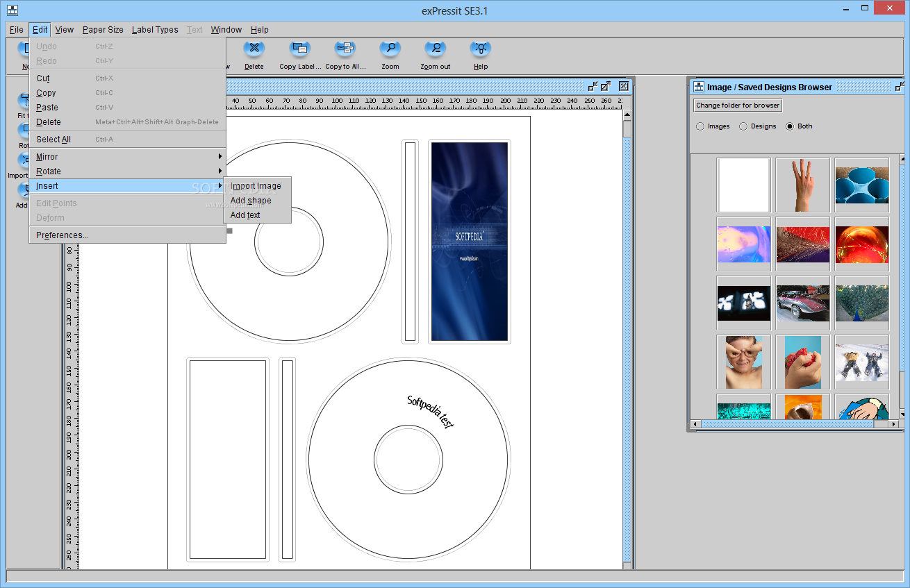Select the red classic car thumbnail
Viewport: 910px width, 588px height.
[802, 303]
